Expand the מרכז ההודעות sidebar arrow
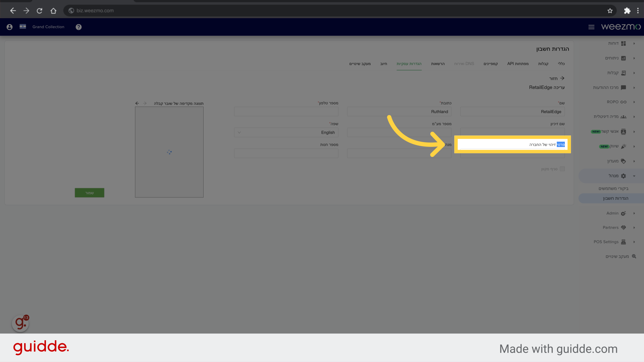Screen dimensions: 644x362 tap(634, 88)
